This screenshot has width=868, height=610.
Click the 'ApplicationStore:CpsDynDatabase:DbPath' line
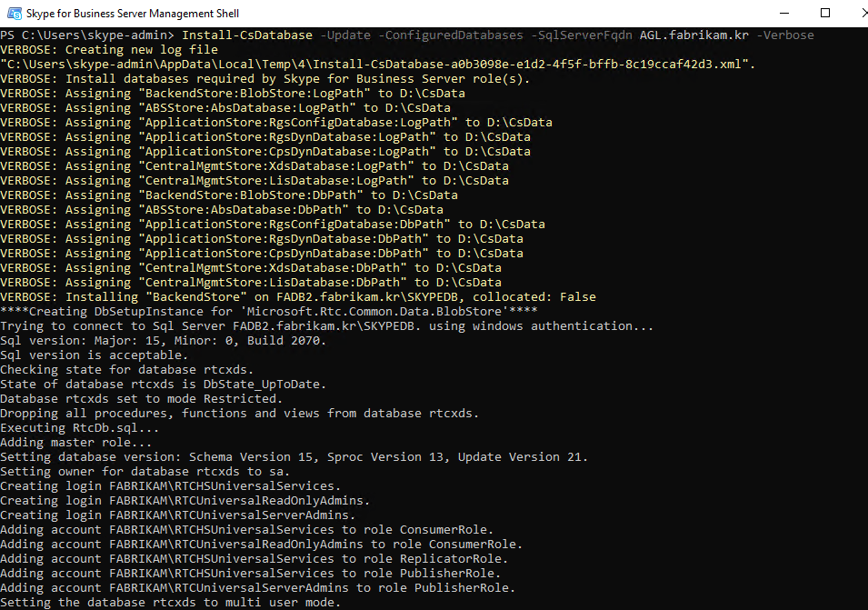point(261,253)
